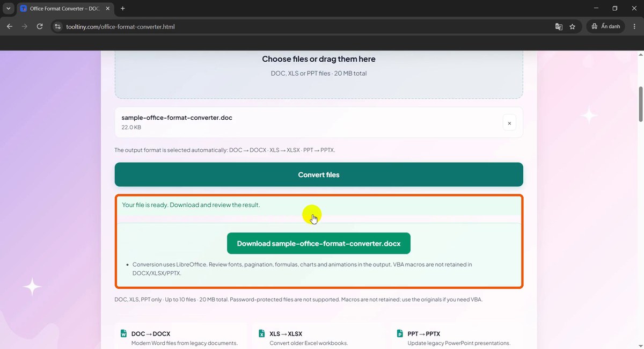Screen dimensions: 644x349
Task: Go back to the previous page
Action: (x=10, y=26)
